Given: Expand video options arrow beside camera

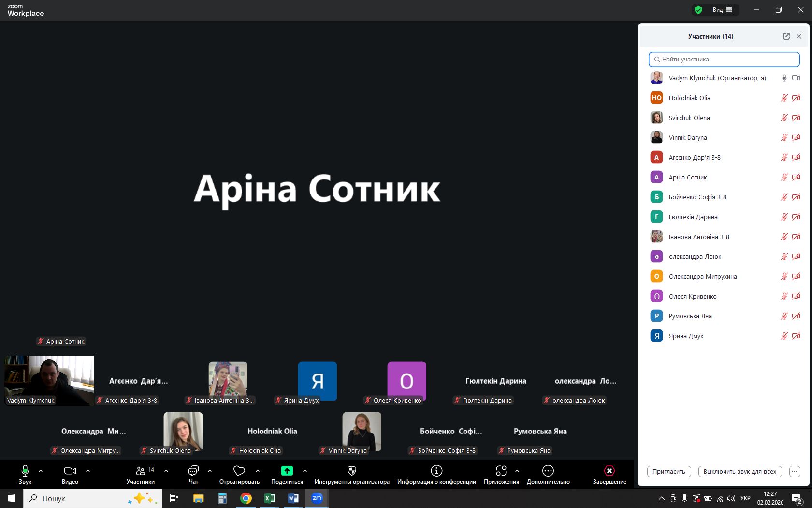Looking at the screenshot, I should click(x=88, y=470).
